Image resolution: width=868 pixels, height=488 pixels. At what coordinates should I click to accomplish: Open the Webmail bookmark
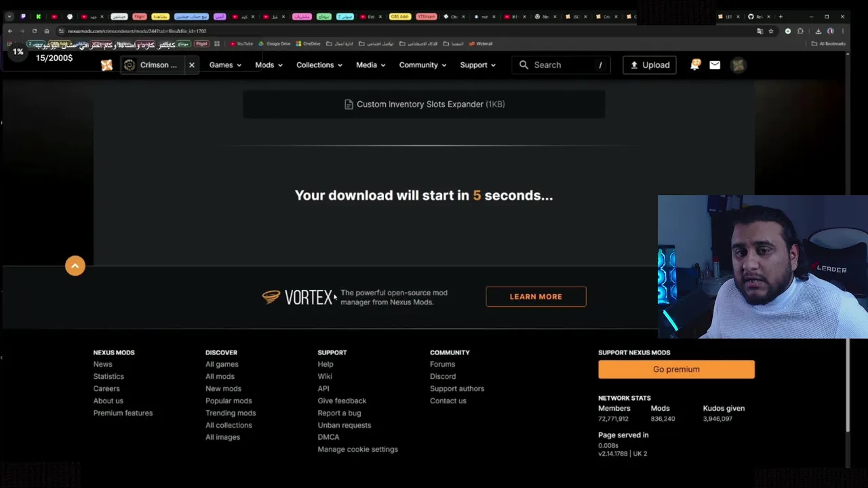pyautogui.click(x=481, y=44)
